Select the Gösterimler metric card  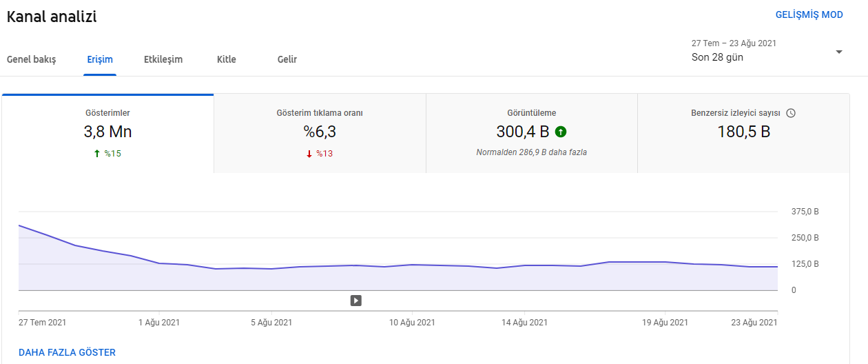(107, 133)
